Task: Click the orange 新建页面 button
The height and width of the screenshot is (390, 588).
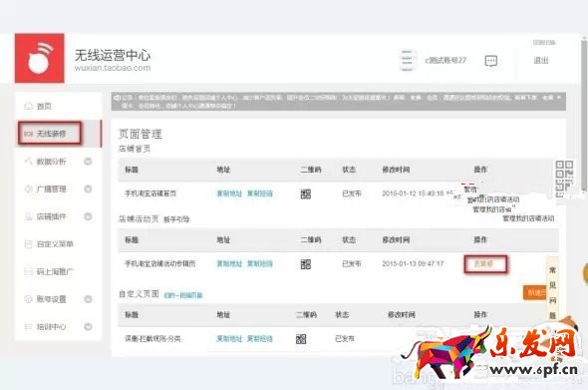Action: point(535,292)
